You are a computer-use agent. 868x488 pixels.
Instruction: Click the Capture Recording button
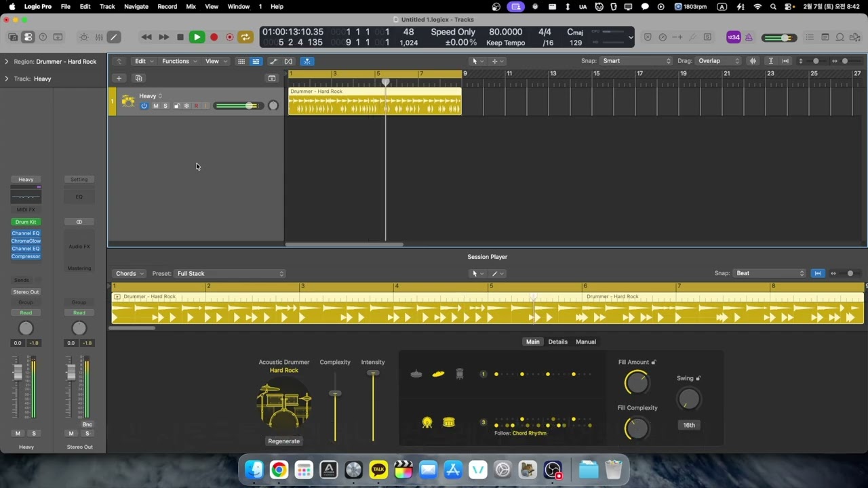229,37
